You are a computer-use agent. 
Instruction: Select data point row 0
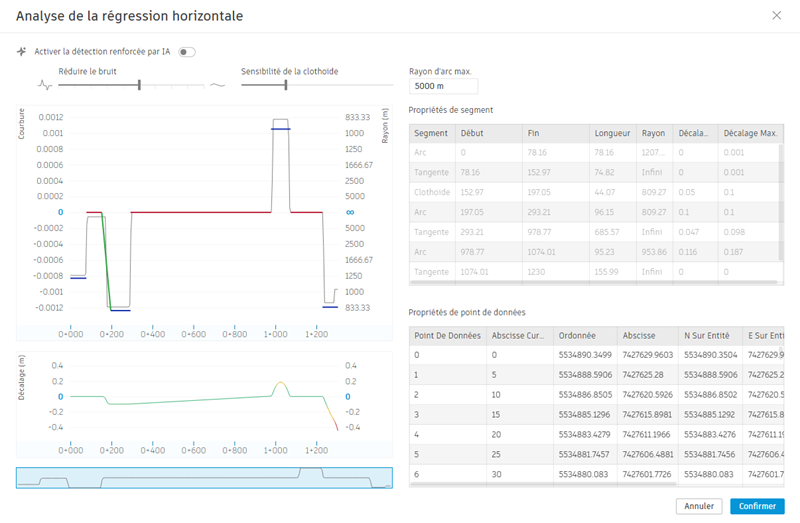[x=596, y=355]
